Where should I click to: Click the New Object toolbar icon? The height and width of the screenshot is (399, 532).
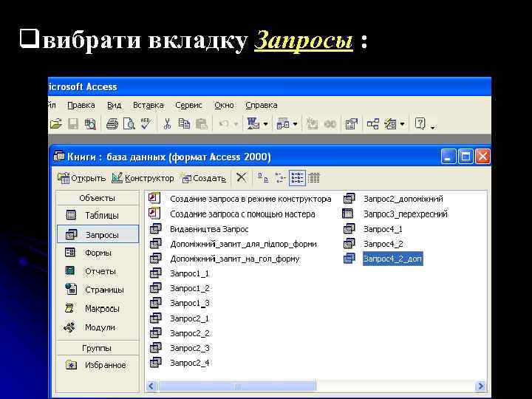click(390, 124)
